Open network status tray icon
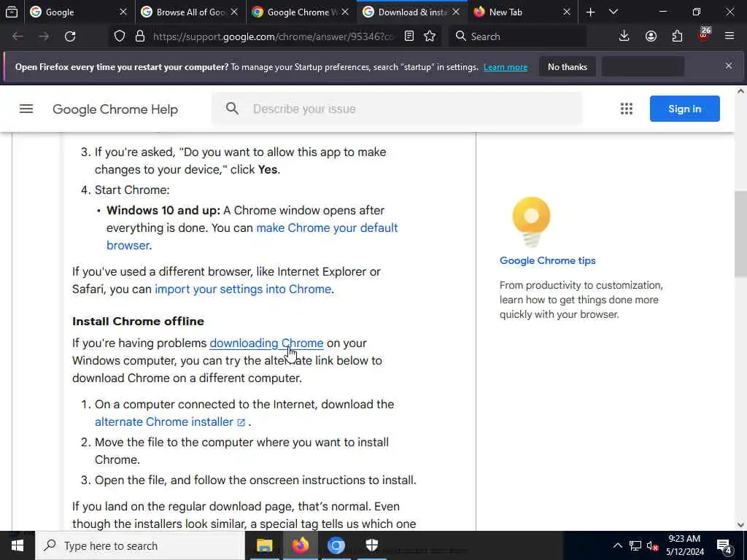Viewport: 747px width, 560px height. (x=635, y=545)
